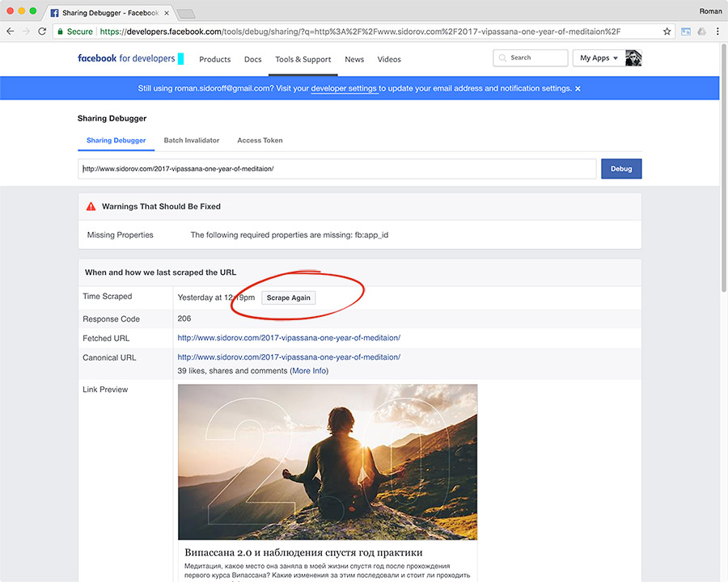Viewport: 728px width, 582px height.
Task: Click the Response Code value 206
Action: click(x=184, y=318)
